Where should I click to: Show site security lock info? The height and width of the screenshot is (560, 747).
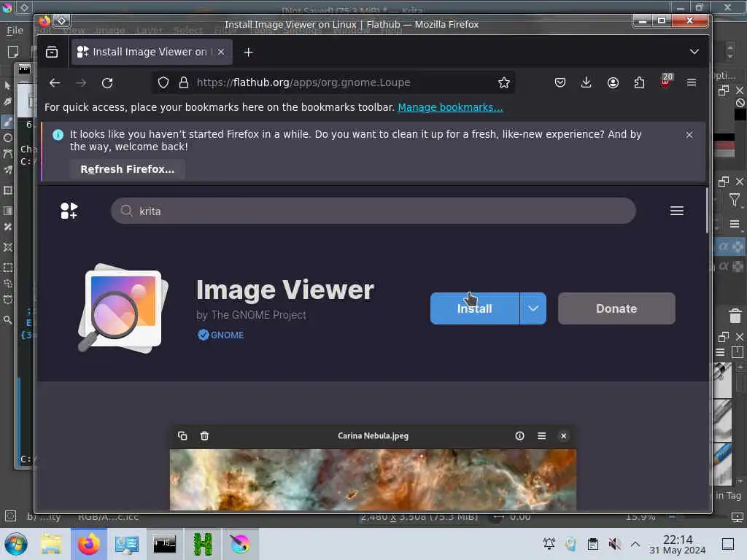point(183,83)
